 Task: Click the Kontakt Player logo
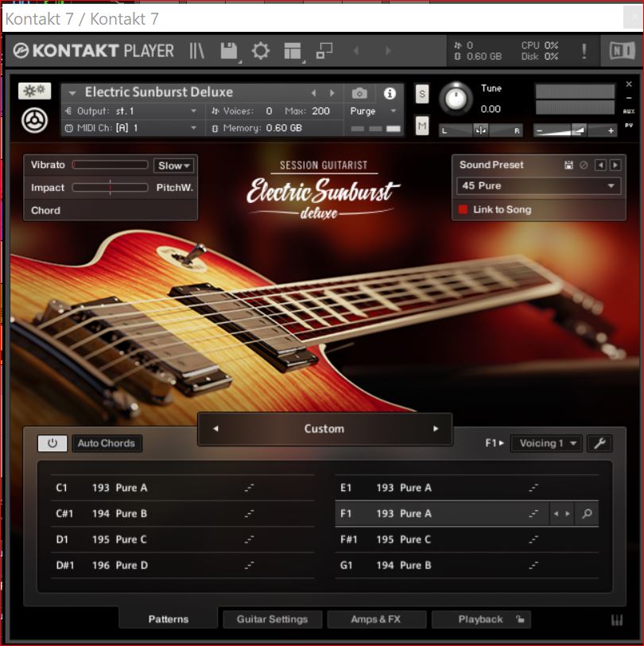click(x=94, y=51)
